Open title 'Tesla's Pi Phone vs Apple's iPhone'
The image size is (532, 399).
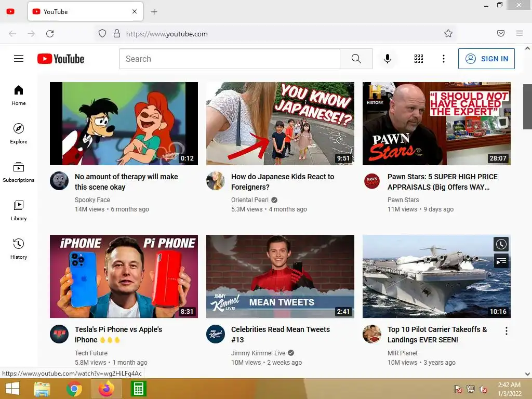click(118, 335)
